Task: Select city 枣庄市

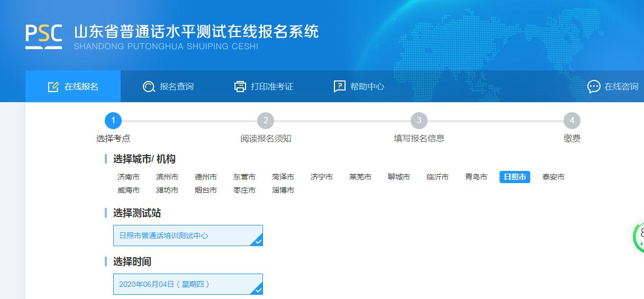Action: tap(244, 190)
